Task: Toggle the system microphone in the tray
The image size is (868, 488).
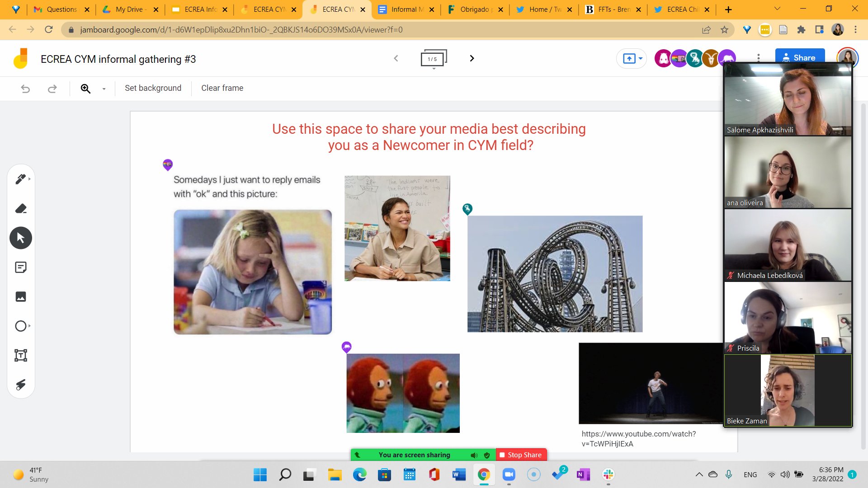Action: pyautogui.click(x=729, y=474)
